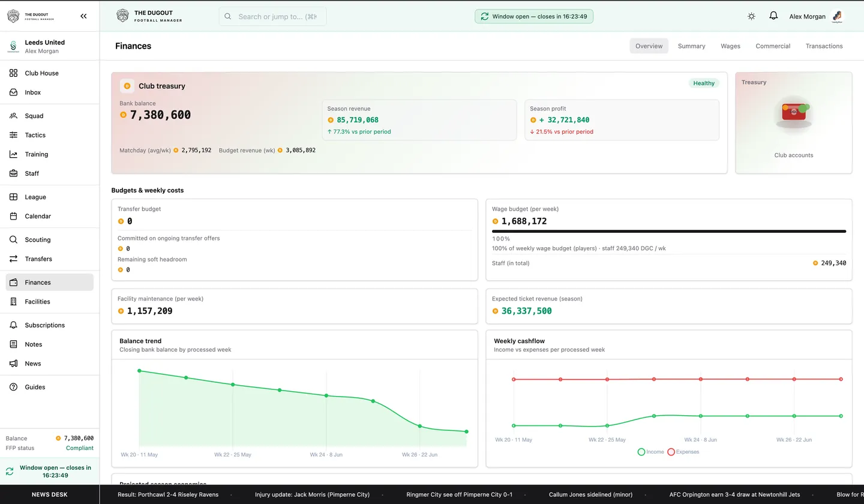The width and height of the screenshot is (864, 504).
Task: Collapse the sidebar with double-chevron icon
Action: tap(83, 16)
